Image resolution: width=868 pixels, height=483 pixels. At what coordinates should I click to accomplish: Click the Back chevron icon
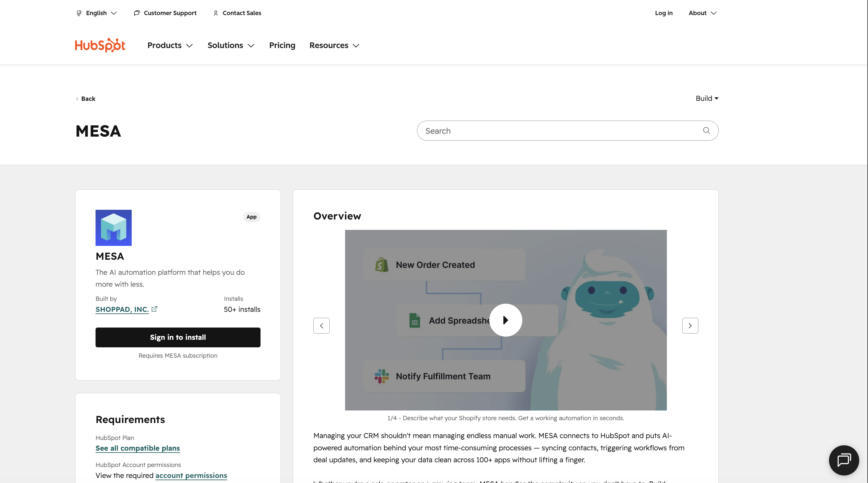[x=77, y=99]
